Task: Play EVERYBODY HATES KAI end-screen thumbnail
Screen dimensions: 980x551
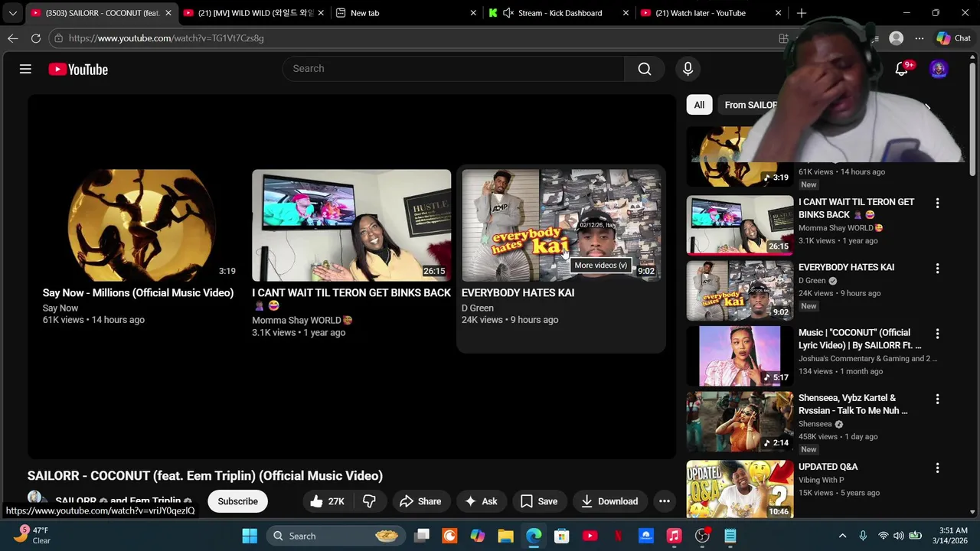Action: coord(561,226)
